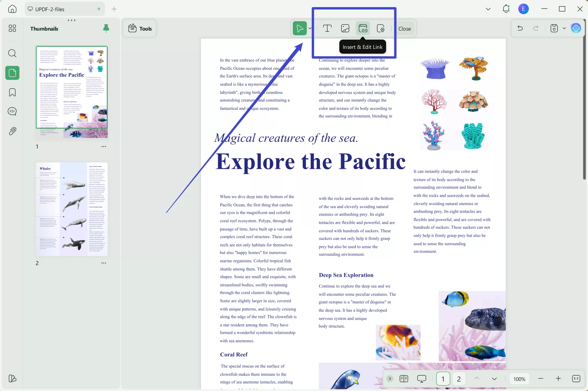Click the Undo arrow icon

point(520,28)
